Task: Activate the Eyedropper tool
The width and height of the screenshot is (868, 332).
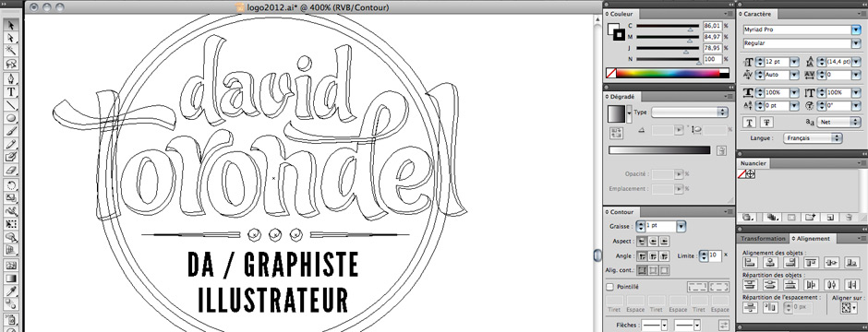Action: pos(11,291)
